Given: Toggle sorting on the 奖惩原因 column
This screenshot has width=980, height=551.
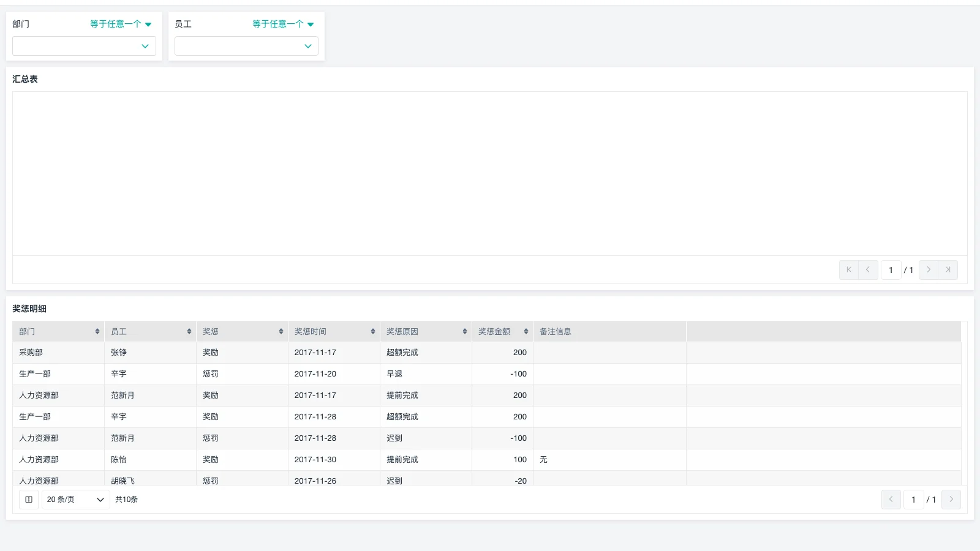Looking at the screenshot, I should 464,331.
